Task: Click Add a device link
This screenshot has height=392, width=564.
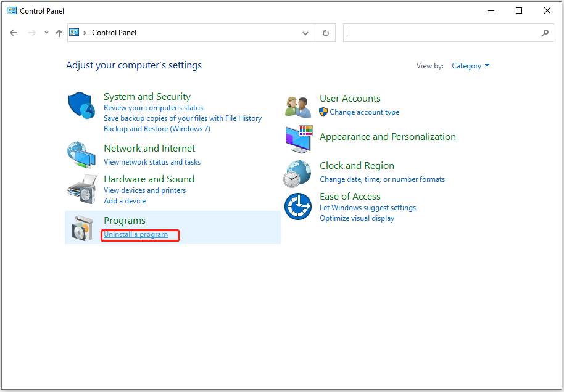Action: point(125,201)
